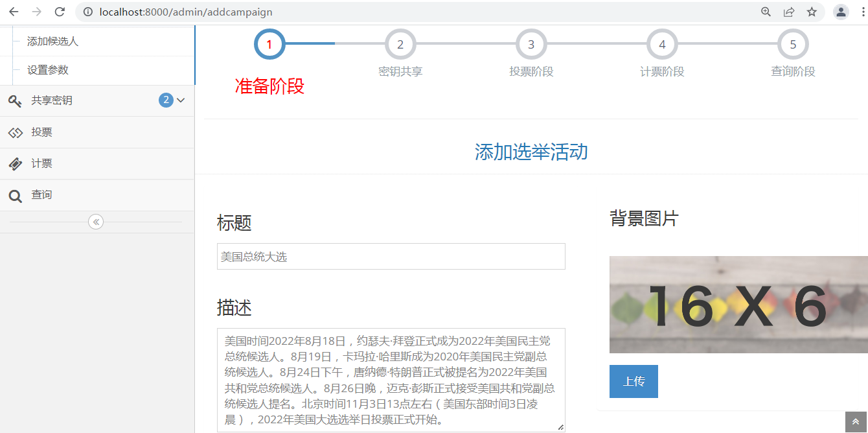Focus the 标题 input field
Screen dimensions: 868x433
coord(391,257)
